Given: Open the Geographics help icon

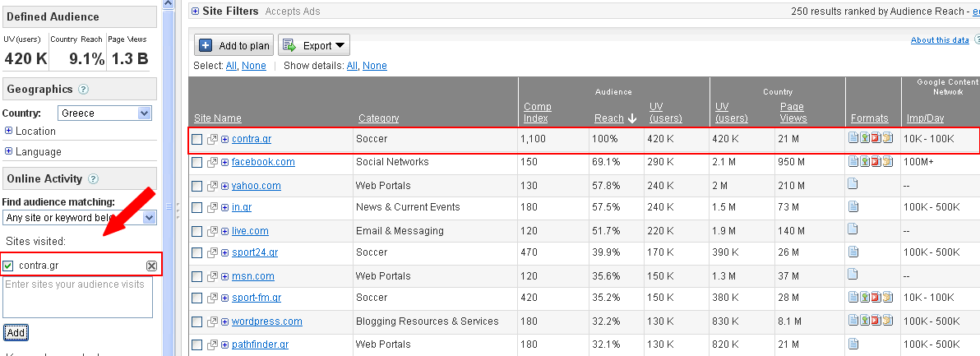Looking at the screenshot, I should click(83, 90).
